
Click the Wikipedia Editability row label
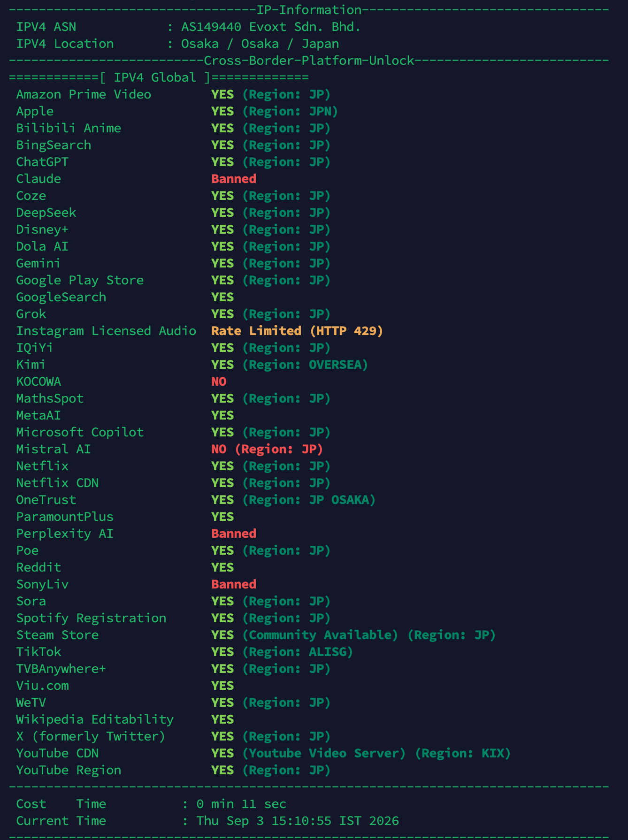pyautogui.click(x=95, y=719)
